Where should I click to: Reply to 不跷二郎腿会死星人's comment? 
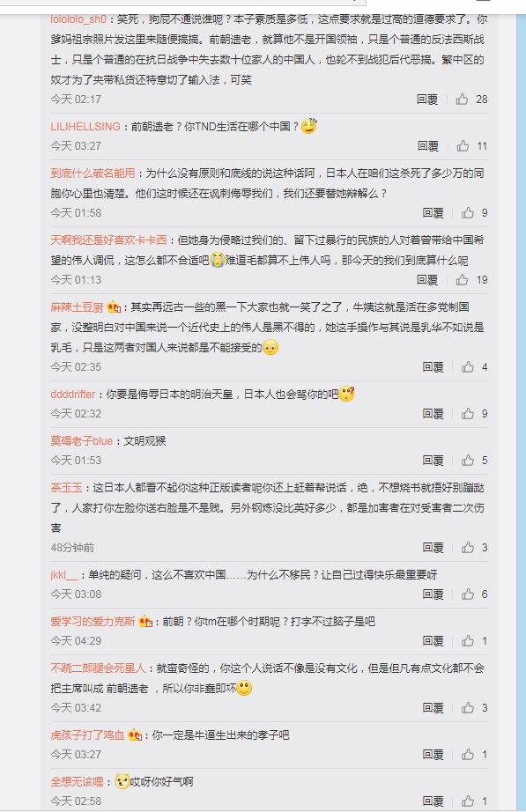pos(433,707)
